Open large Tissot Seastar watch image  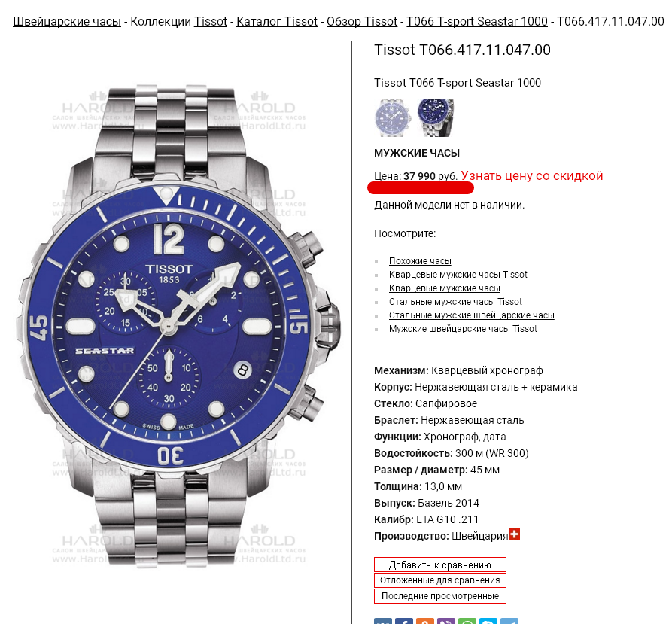click(179, 325)
